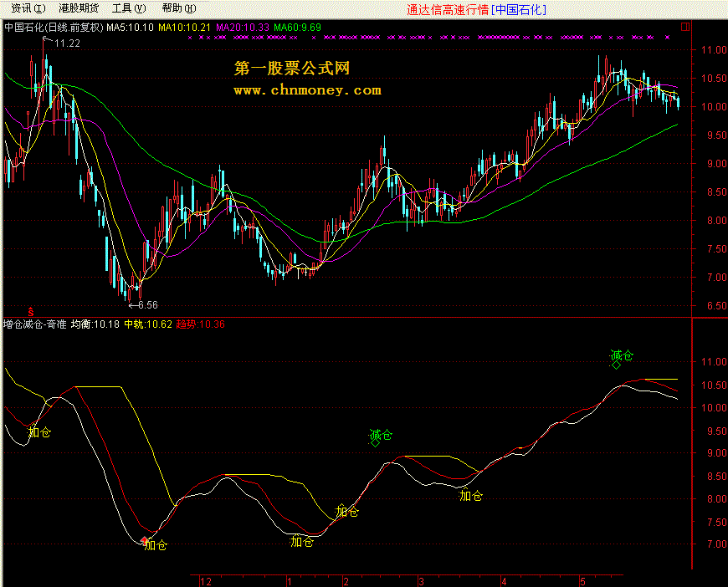Click the 中国石化 link in title bar
728x587 pixels.
pos(519,10)
